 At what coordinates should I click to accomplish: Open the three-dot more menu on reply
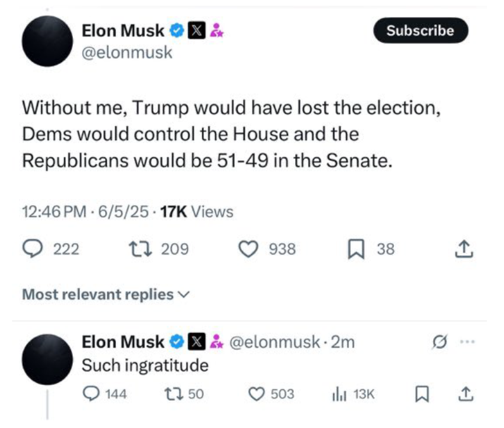click(x=466, y=343)
